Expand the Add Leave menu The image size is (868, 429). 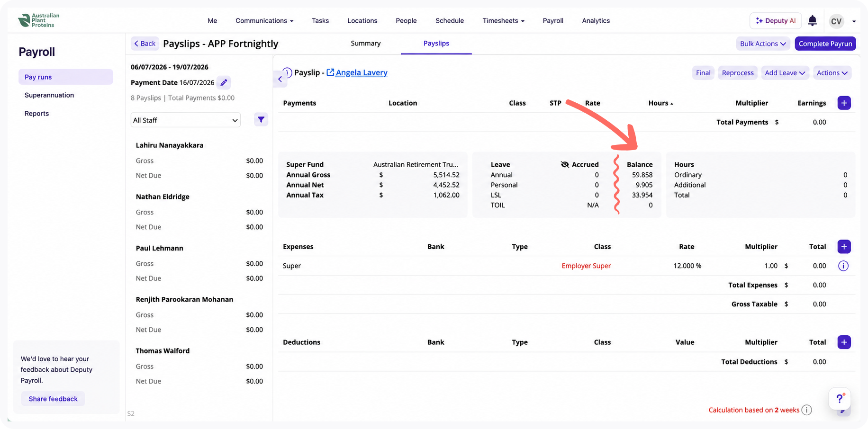(785, 73)
